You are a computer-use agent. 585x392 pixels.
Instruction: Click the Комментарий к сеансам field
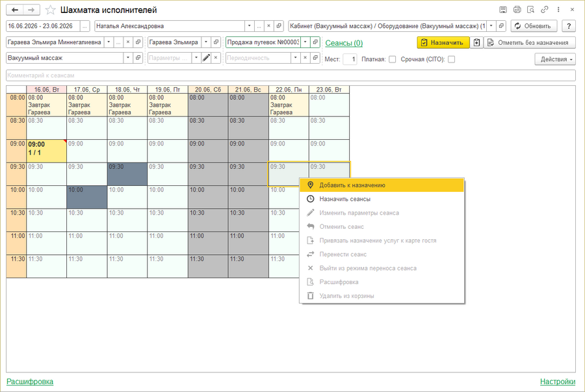click(291, 75)
